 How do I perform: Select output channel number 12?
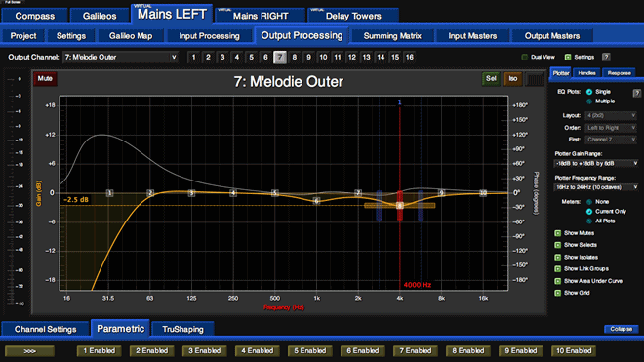pos(352,58)
